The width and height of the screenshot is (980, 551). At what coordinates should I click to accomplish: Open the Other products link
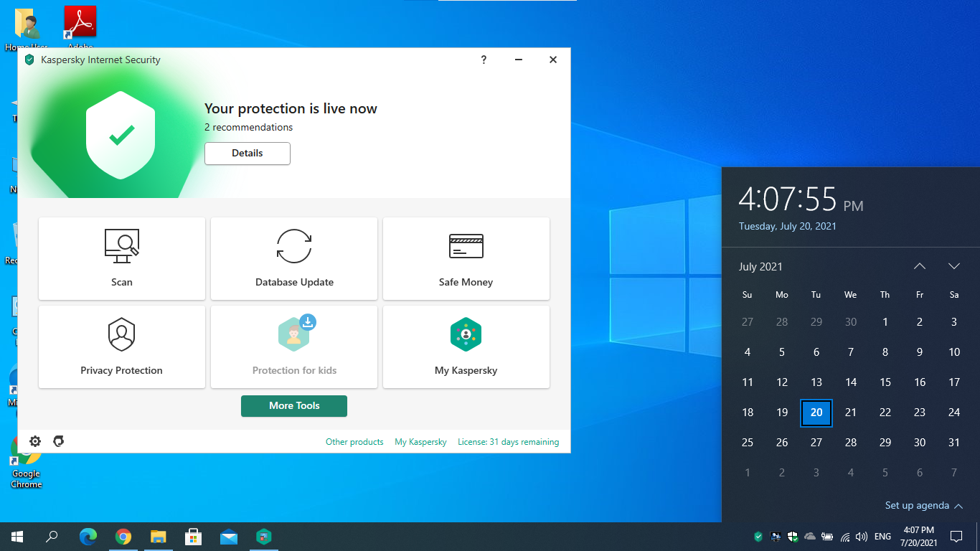click(x=354, y=442)
